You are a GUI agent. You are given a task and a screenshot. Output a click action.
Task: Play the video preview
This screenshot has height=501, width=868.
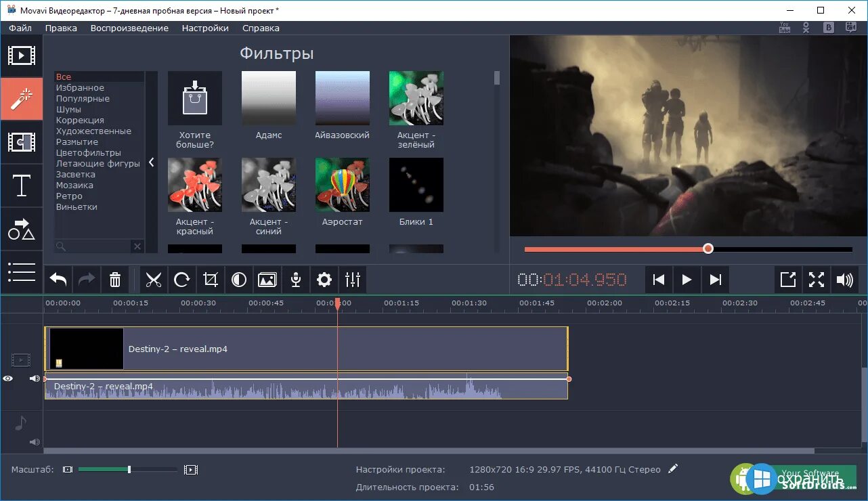pos(687,280)
